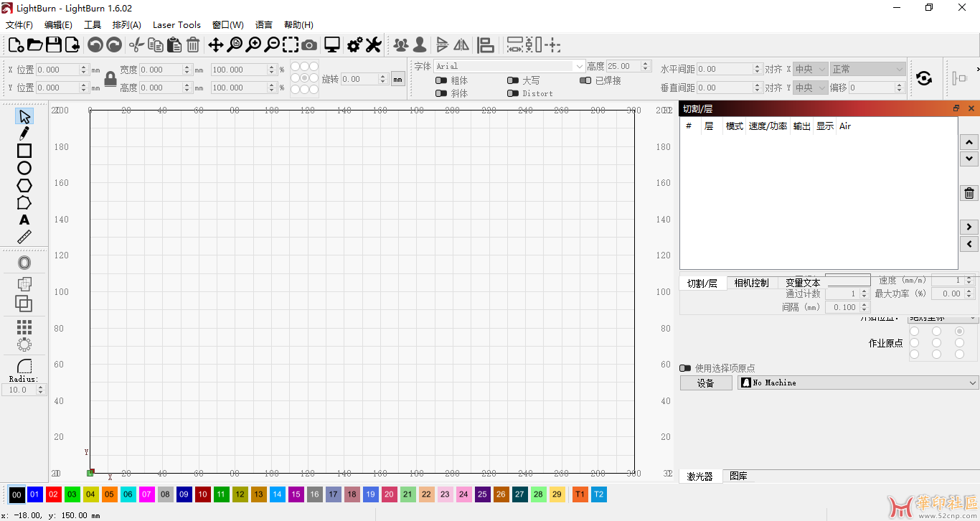
Task: Select the measure ruler tool
Action: (x=24, y=237)
